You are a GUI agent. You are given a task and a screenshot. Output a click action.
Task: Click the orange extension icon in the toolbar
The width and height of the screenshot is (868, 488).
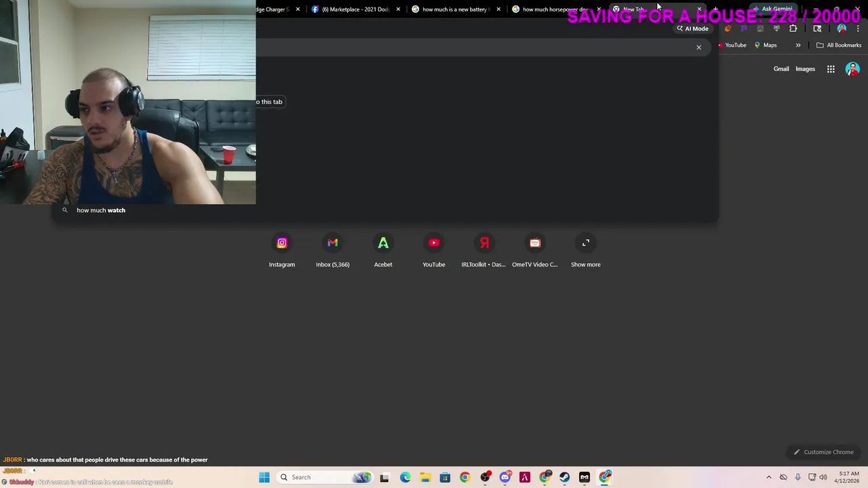coord(728,28)
